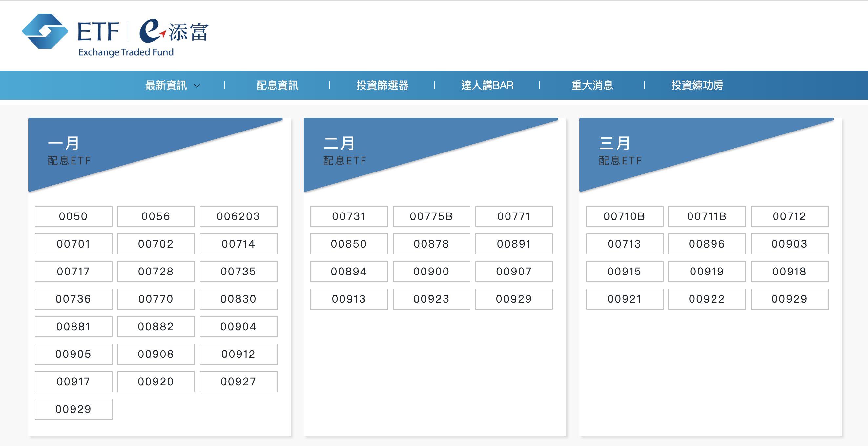Choose ETF 00912
This screenshot has width=868, height=446.
(x=238, y=355)
